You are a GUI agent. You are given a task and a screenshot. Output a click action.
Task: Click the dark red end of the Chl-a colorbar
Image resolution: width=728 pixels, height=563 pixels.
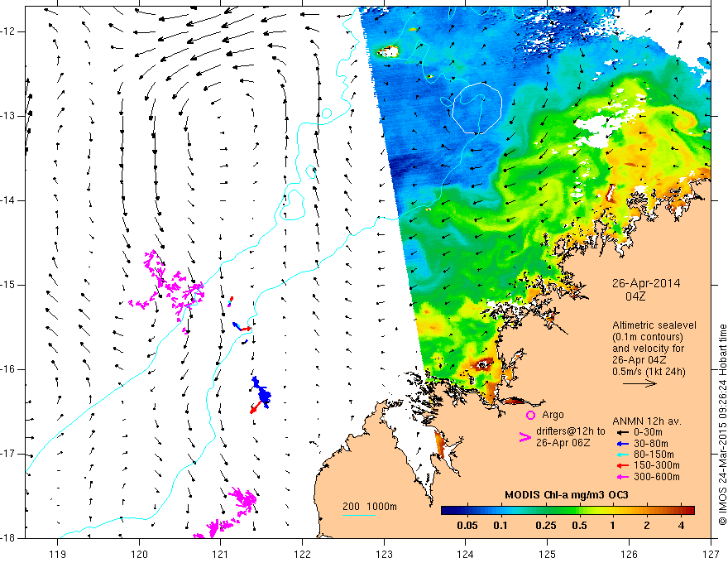coord(690,510)
